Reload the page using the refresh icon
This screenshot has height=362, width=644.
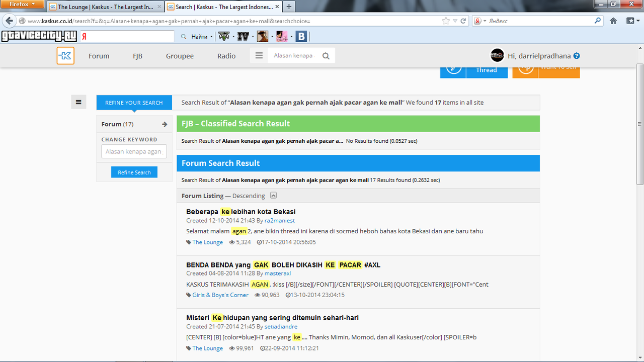click(464, 21)
